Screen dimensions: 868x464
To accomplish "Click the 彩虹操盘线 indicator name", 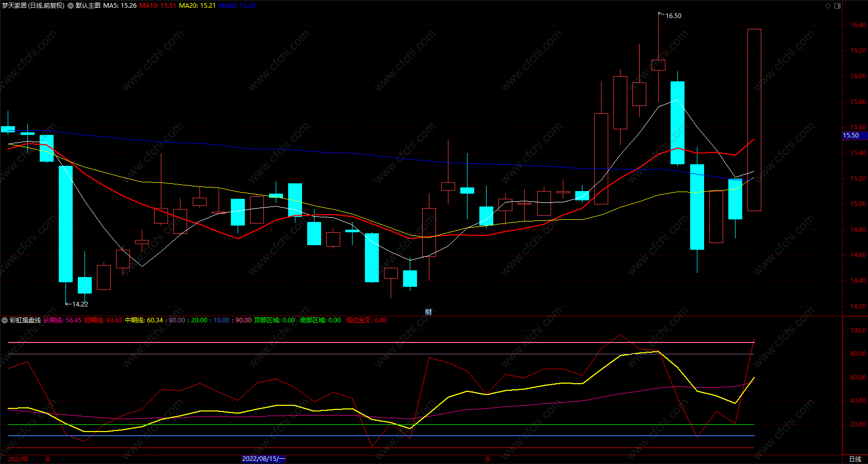I will 25,320.
